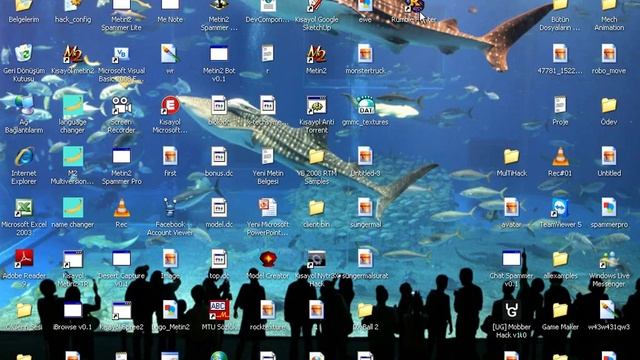Screen dimensions: 640x360
Task: Open the client.bin folder
Action: [x=316, y=208]
